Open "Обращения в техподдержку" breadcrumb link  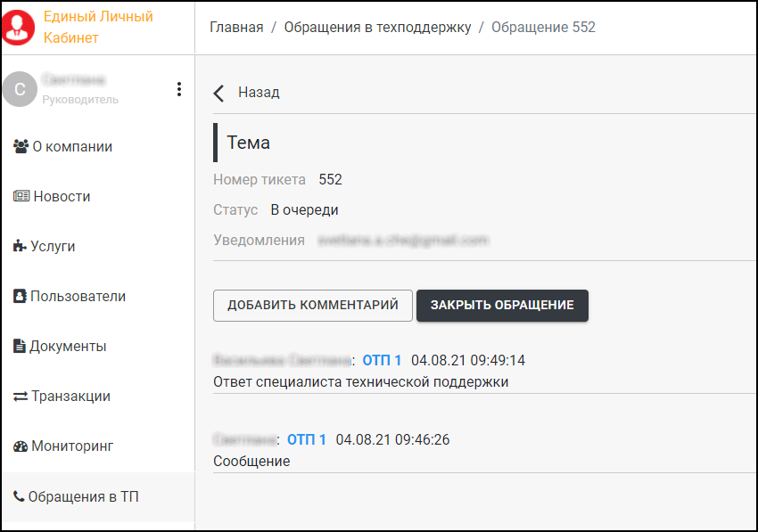[x=377, y=27]
